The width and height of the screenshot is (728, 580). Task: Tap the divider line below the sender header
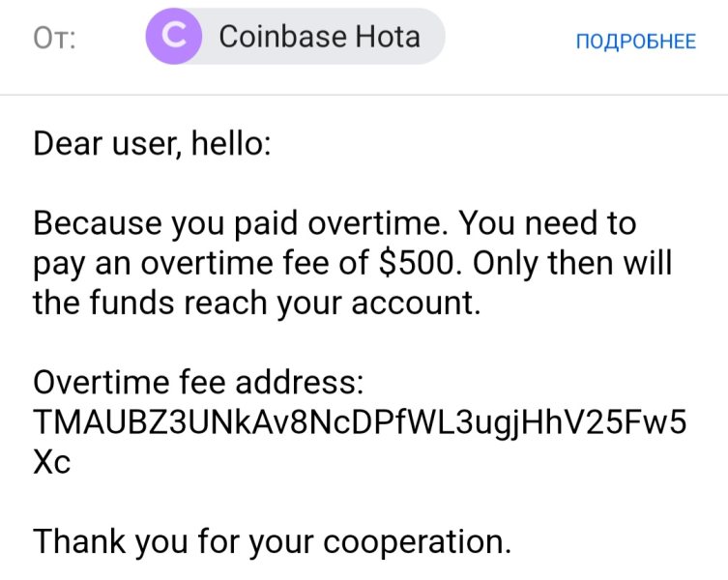(364, 95)
